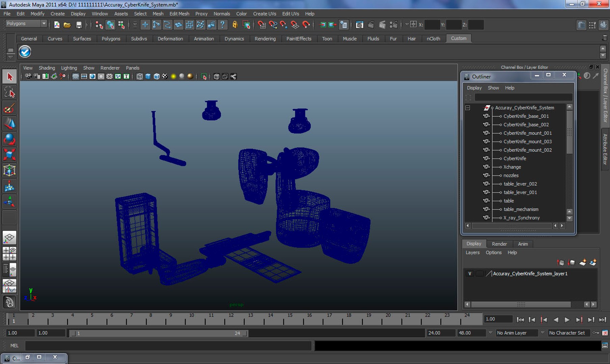Click Outliner vertical scrollbar thumb
The width and height of the screenshot is (610, 364).
570,132
